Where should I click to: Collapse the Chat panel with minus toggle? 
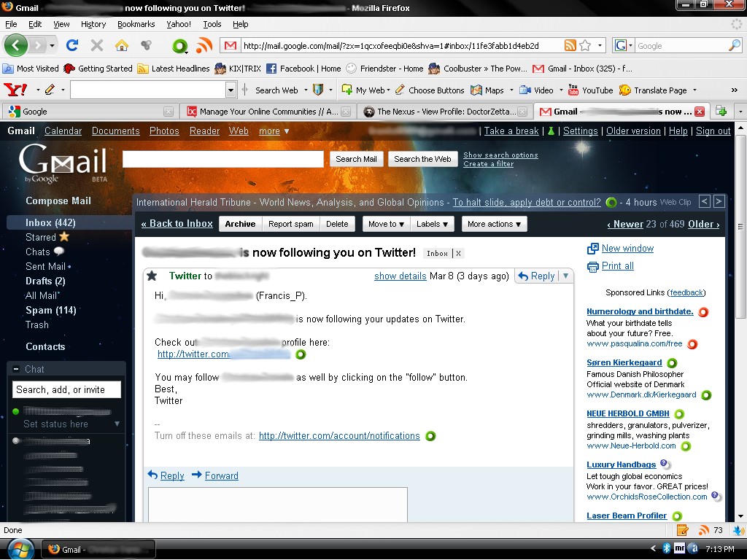(16, 369)
